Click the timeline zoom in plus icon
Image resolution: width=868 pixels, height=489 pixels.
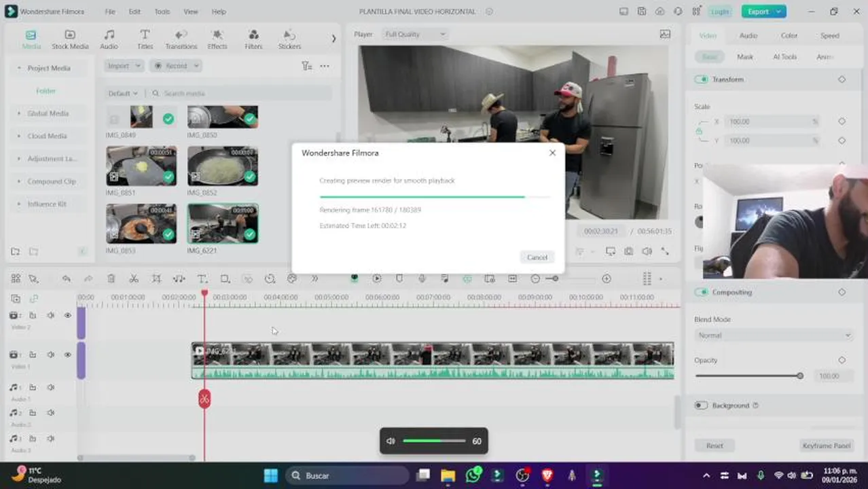coord(607,278)
